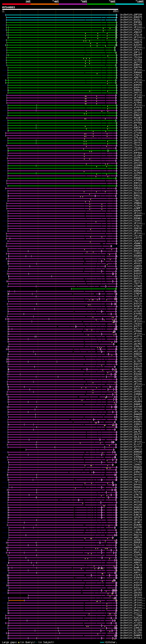Select UniRef100_A8IDM5 label
This screenshot has width=146, height=644.
click(x=131, y=261)
